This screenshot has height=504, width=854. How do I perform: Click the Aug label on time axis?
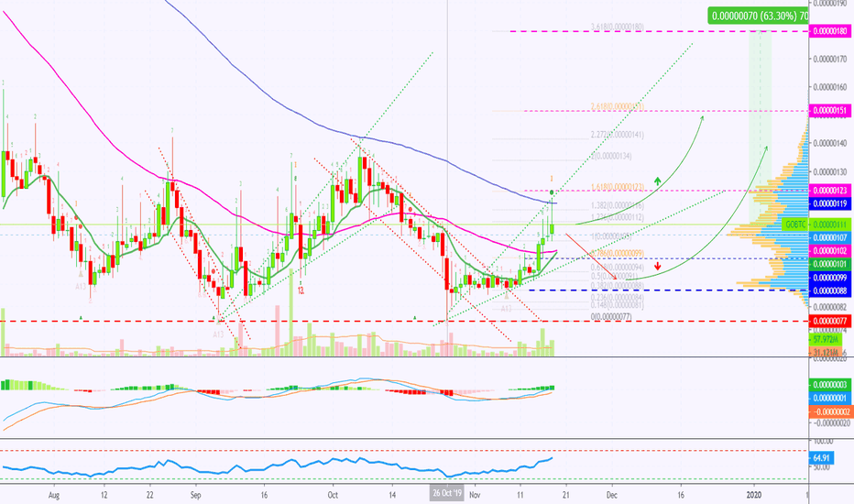(x=53, y=495)
